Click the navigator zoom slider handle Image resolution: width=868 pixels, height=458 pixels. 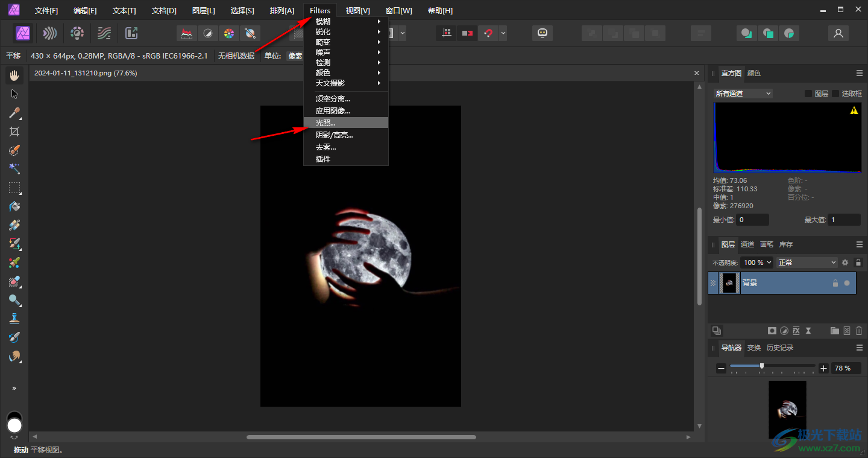click(762, 366)
